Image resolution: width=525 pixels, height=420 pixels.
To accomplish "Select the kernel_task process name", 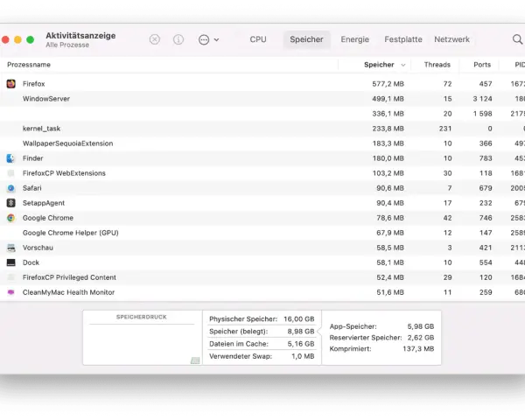I will [41, 129].
